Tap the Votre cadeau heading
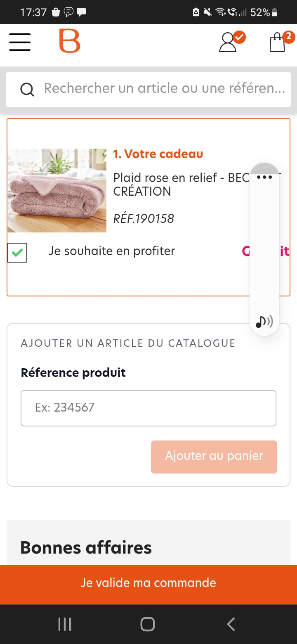Viewport: 297px width, 644px height. (158, 154)
